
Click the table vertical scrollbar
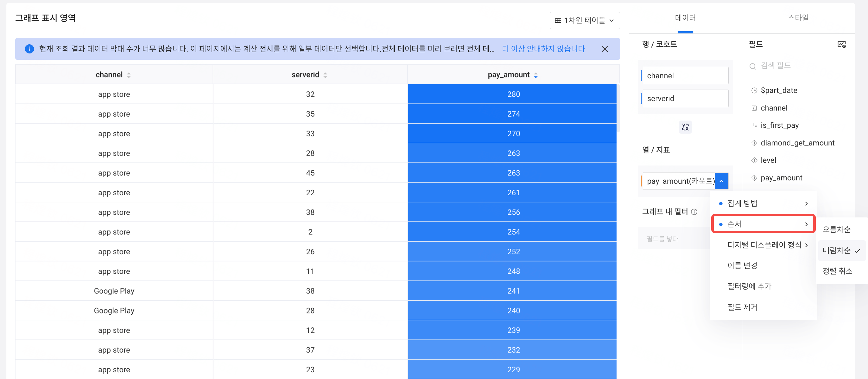618,108
